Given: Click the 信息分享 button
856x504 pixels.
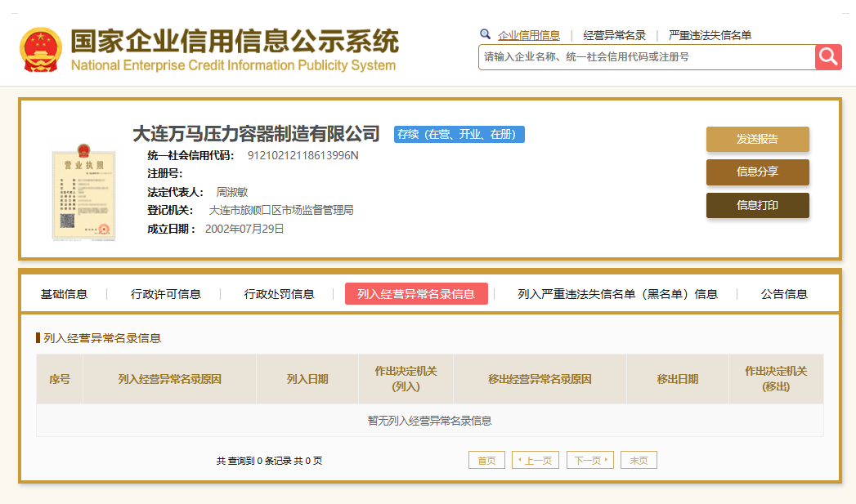Looking at the screenshot, I should tap(758, 172).
